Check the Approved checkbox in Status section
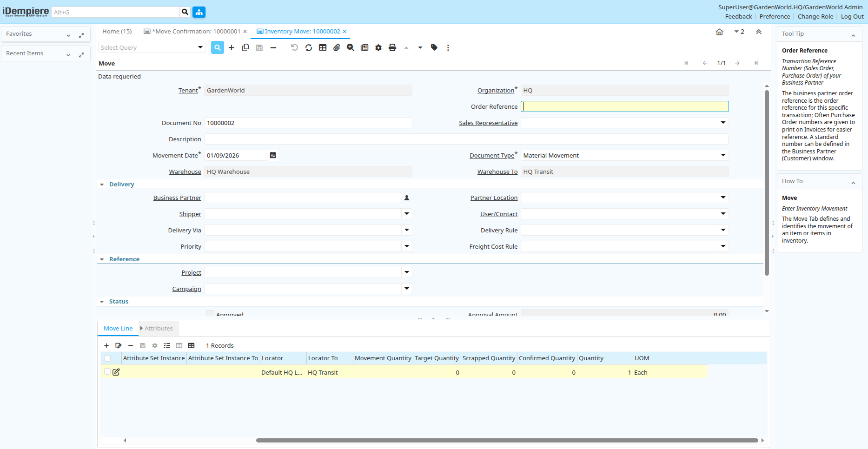 coord(210,314)
